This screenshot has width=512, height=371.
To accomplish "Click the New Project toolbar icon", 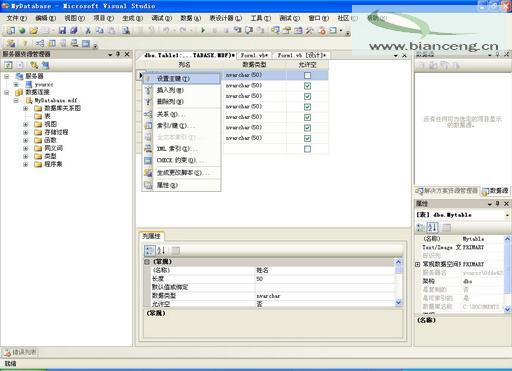I will [11, 31].
